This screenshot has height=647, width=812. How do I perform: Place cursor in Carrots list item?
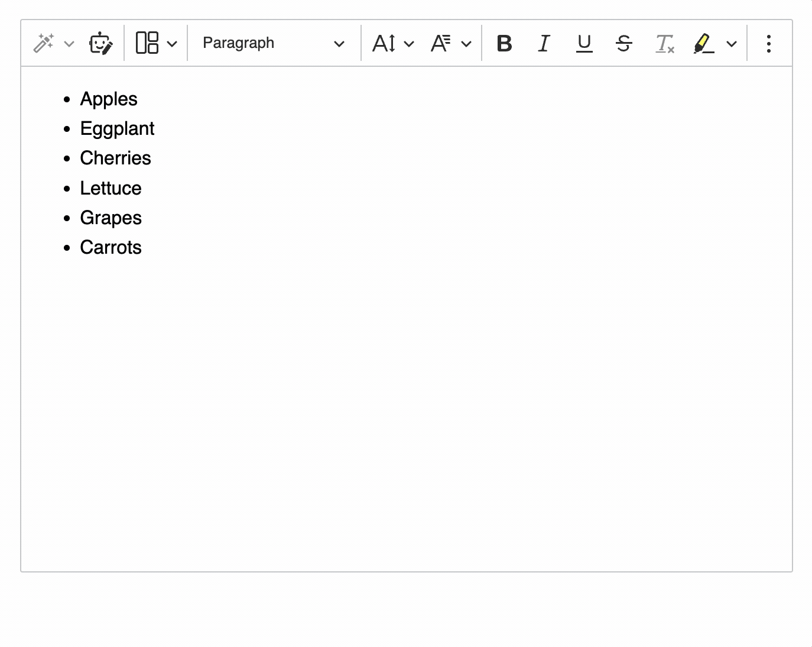pyautogui.click(x=111, y=247)
